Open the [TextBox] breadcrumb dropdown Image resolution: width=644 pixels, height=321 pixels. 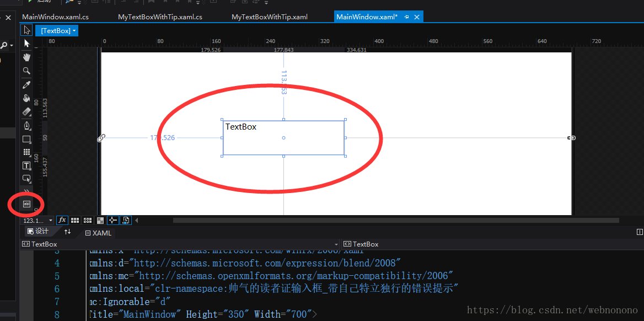tap(57, 30)
